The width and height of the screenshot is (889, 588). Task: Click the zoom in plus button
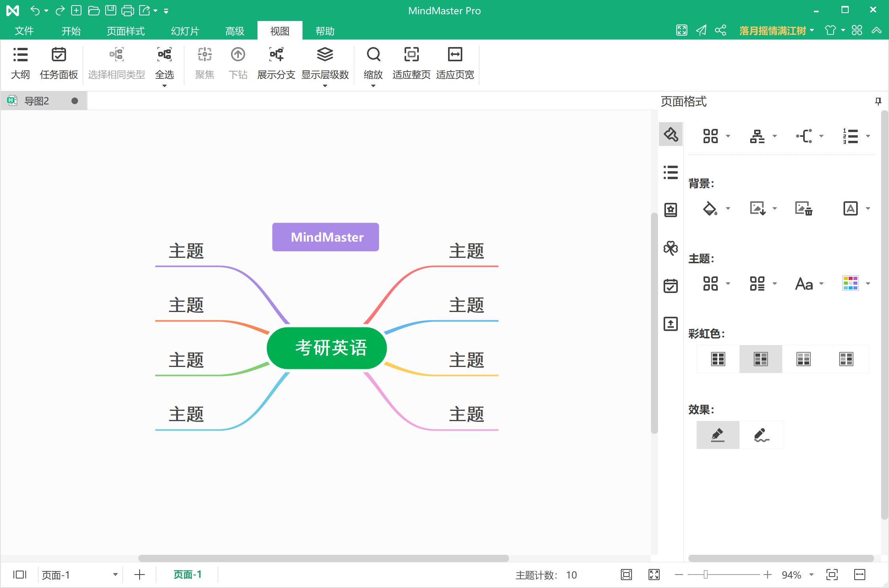pyautogui.click(x=768, y=575)
